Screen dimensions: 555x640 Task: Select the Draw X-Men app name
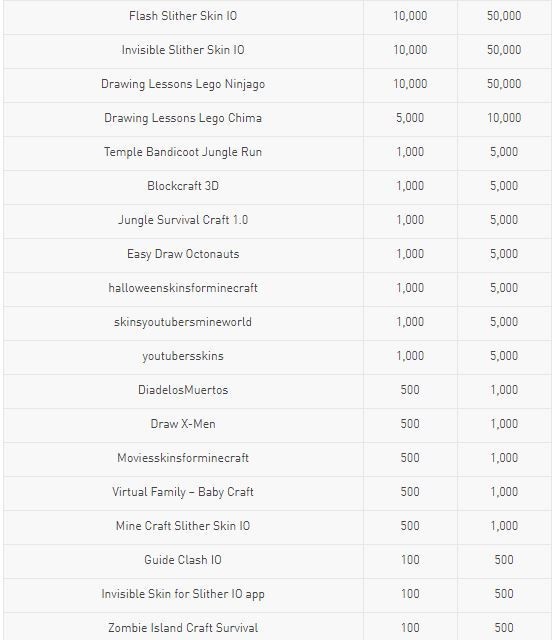[183, 424]
